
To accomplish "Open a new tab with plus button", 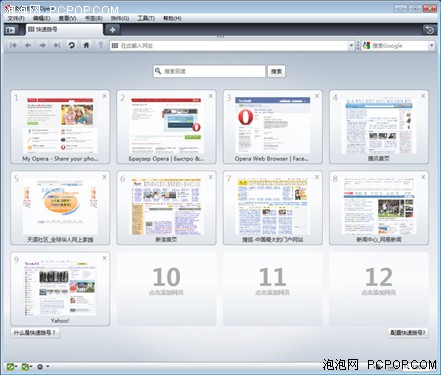I will [112, 30].
